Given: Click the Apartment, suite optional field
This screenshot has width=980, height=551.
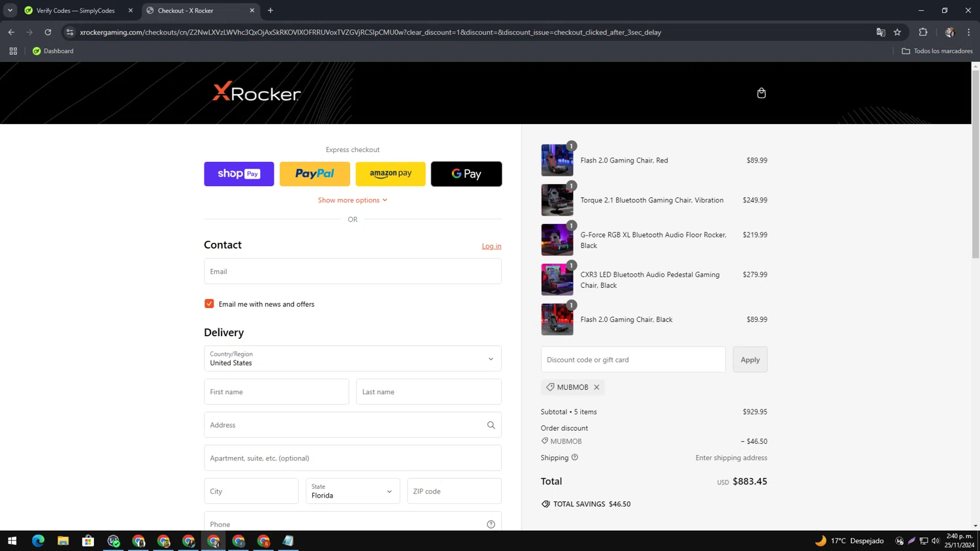Looking at the screenshot, I should pyautogui.click(x=353, y=458).
